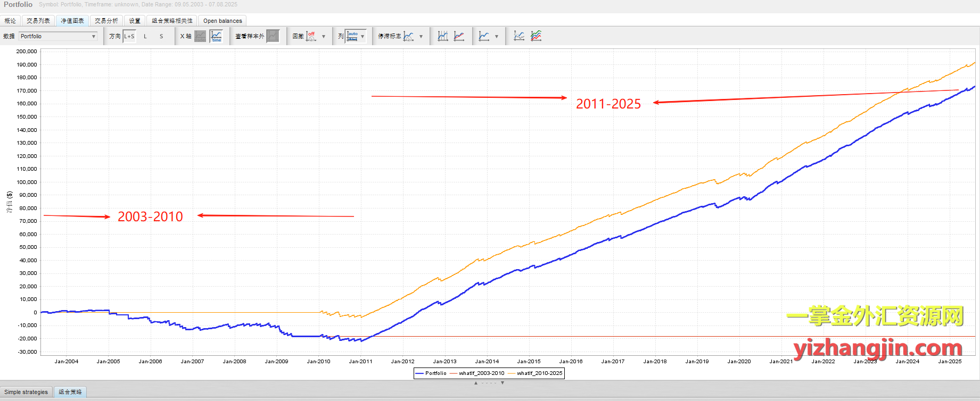Select L+S direction toggle
Screen dimensions: 980x401
point(129,36)
